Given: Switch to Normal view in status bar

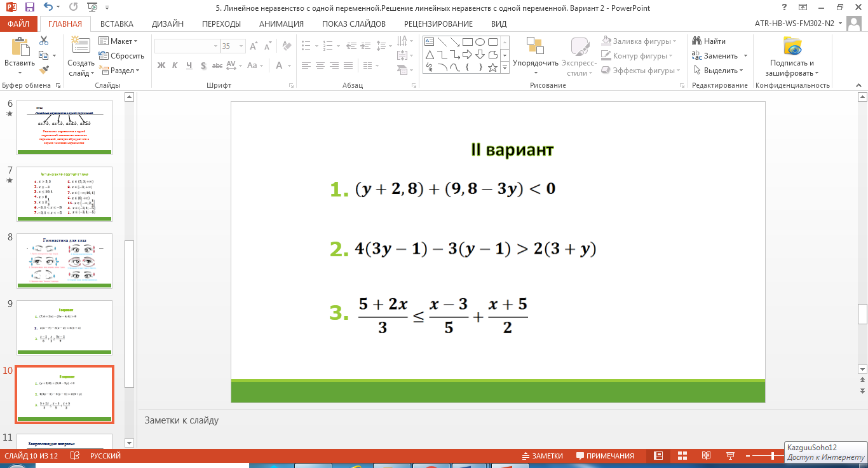Looking at the screenshot, I should tap(659, 456).
